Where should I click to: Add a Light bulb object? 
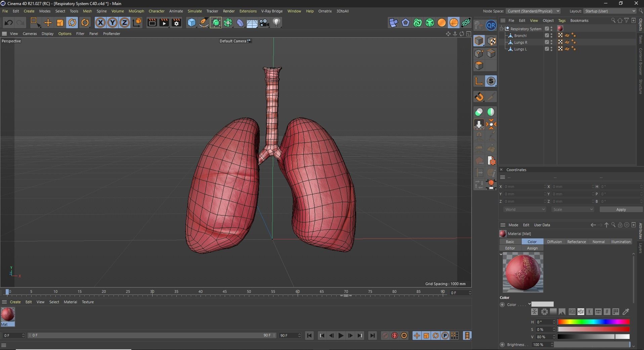[276, 23]
